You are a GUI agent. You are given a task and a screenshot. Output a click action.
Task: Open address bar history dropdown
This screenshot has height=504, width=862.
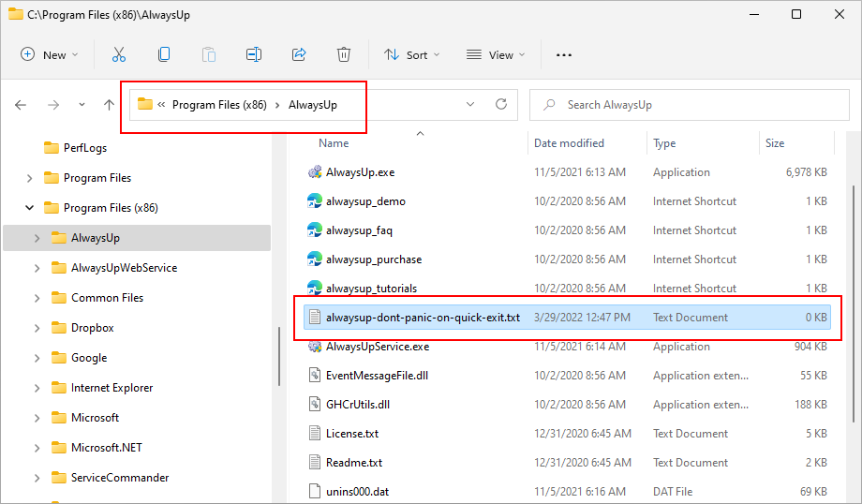tap(470, 104)
